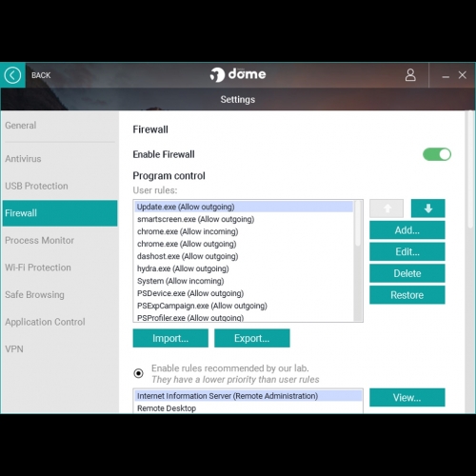The height and width of the screenshot is (476, 476).
Task: Switch to Wi-Fi Protection settings
Action: [x=38, y=268]
